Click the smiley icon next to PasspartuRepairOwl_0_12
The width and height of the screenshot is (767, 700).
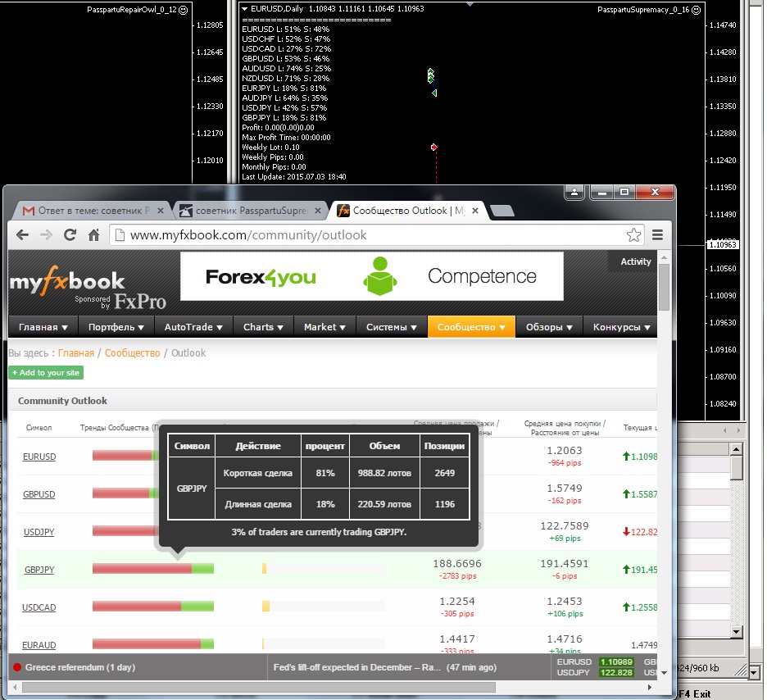(x=184, y=10)
